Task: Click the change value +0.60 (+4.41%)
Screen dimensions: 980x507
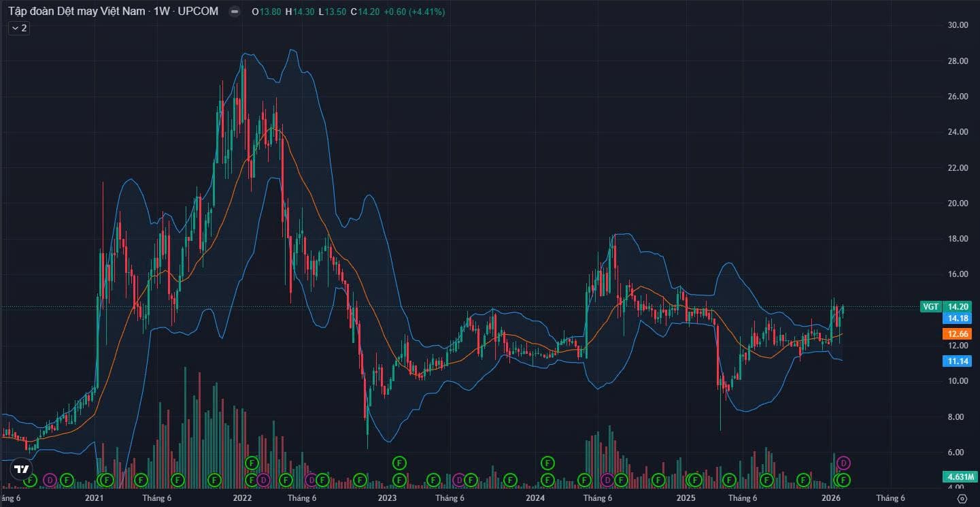Action: click(x=414, y=12)
